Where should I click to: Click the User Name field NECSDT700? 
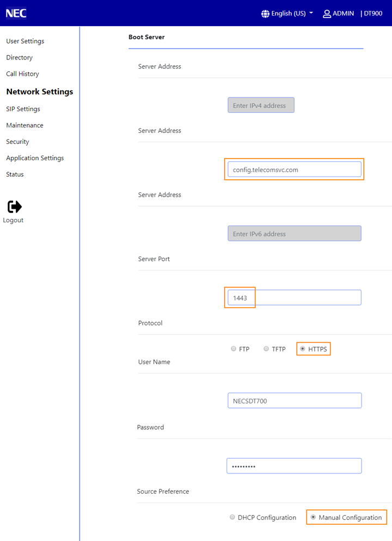295,400
